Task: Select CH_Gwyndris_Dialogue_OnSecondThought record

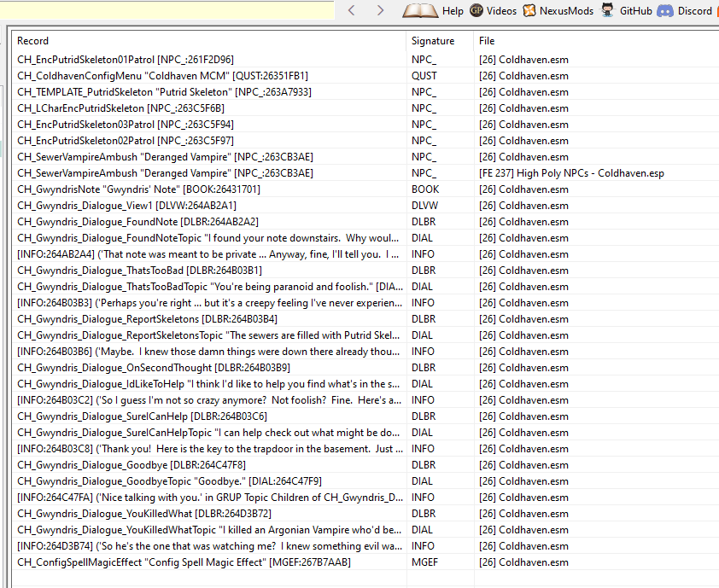Action: click(154, 368)
